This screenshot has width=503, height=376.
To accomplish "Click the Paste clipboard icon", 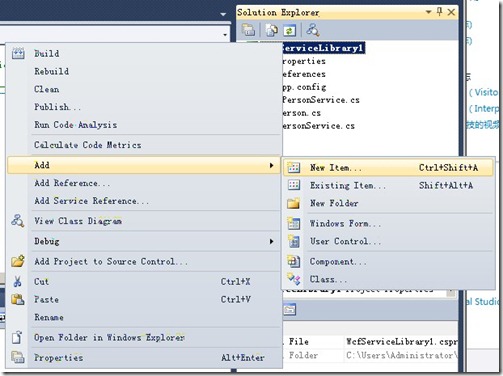I will click(x=18, y=299).
